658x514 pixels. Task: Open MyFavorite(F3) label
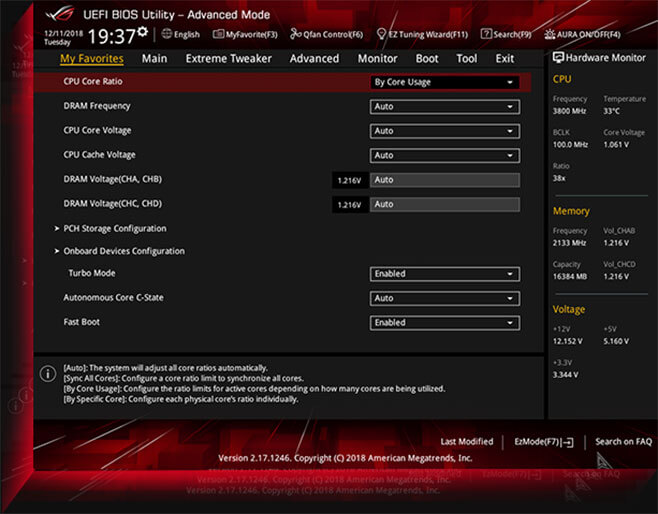[x=251, y=34]
